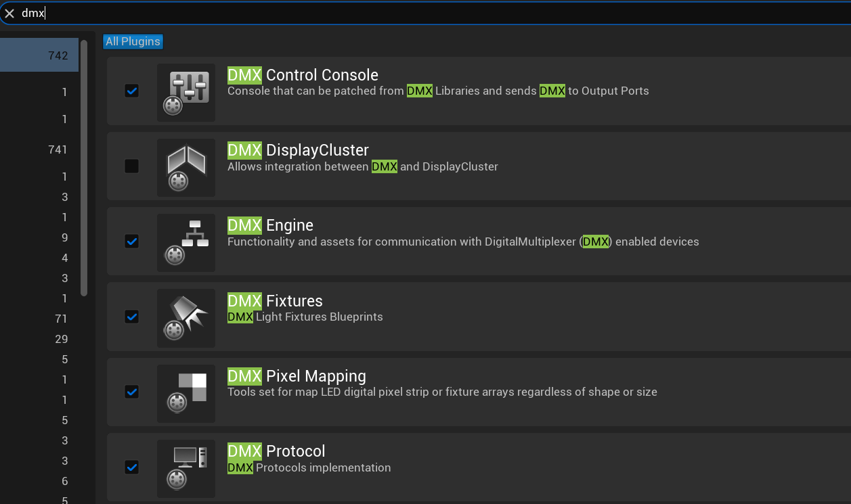
Task: Click the description 'DMX Light Fixtures Blueprints'
Action: [x=305, y=317]
